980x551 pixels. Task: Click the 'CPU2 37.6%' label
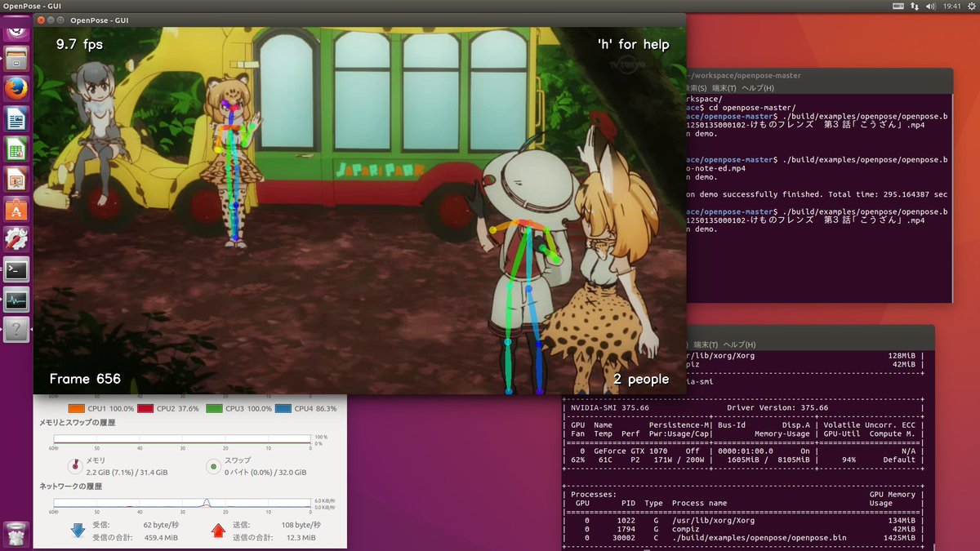click(x=178, y=408)
